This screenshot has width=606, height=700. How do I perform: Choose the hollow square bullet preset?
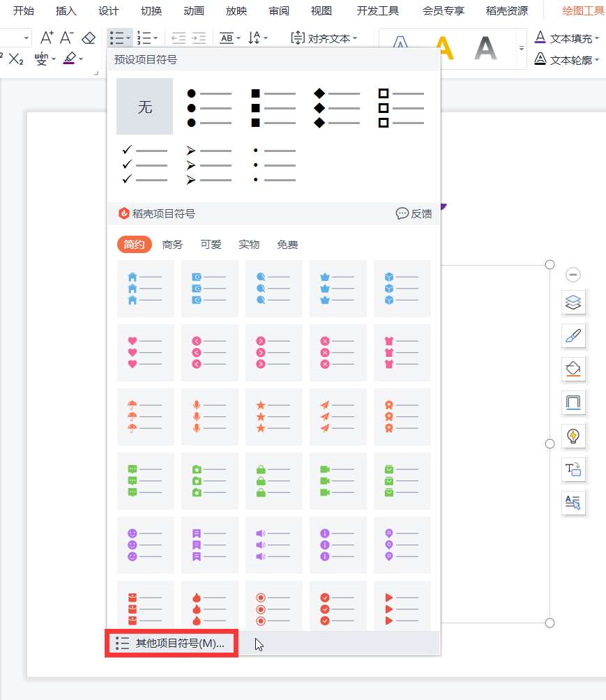click(x=401, y=107)
